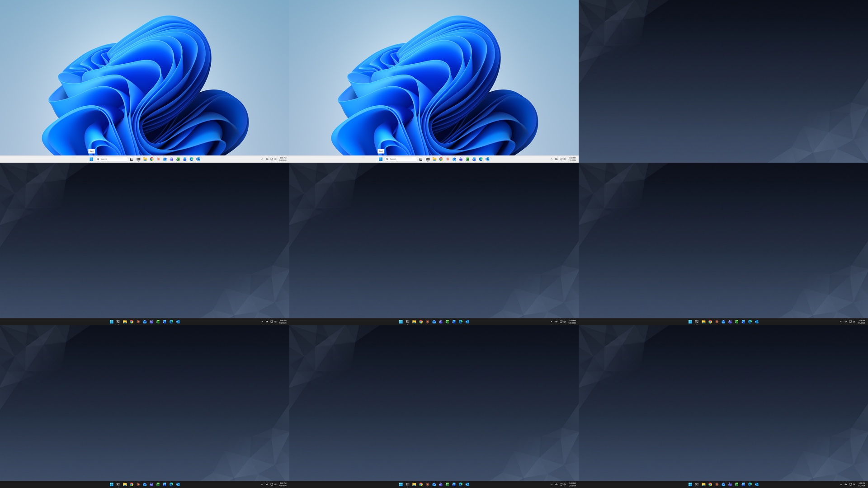This screenshot has width=868, height=488.
Task: Open File Explorer on bottom-right screen taskbar
Action: [x=703, y=484]
